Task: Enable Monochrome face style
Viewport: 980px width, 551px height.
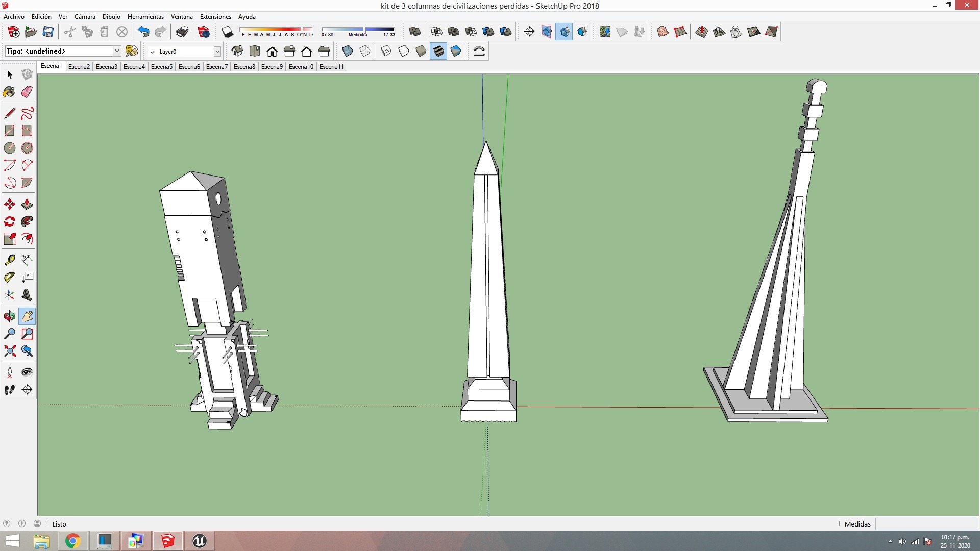Action: (x=456, y=51)
